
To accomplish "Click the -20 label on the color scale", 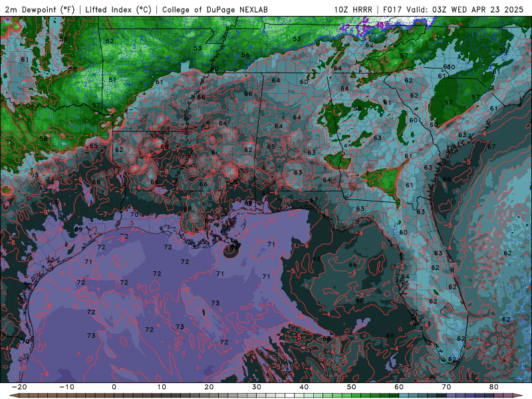I will point(19,387).
